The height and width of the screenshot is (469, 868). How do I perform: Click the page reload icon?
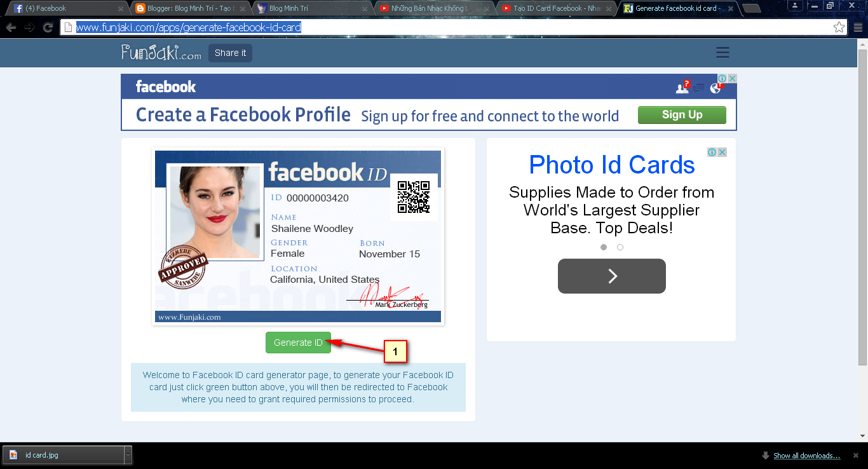pos(47,27)
